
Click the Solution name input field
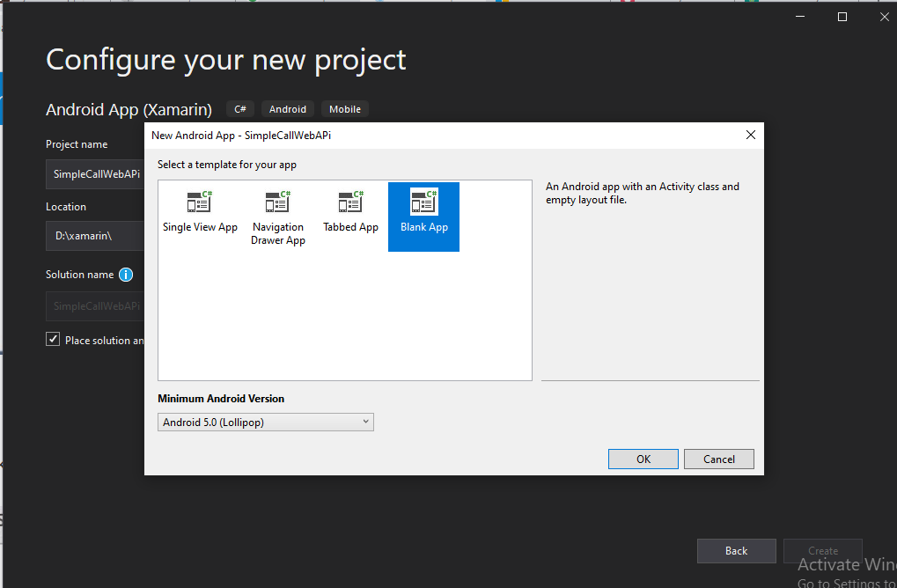click(x=95, y=306)
